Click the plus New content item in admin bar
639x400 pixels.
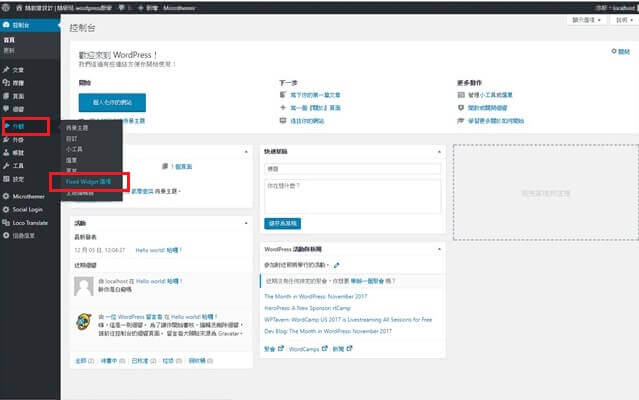point(148,8)
